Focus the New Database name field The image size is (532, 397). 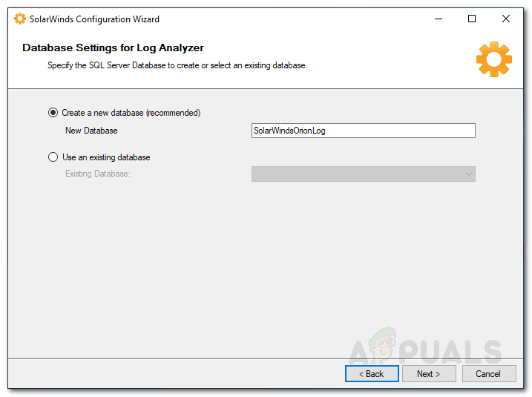(363, 131)
